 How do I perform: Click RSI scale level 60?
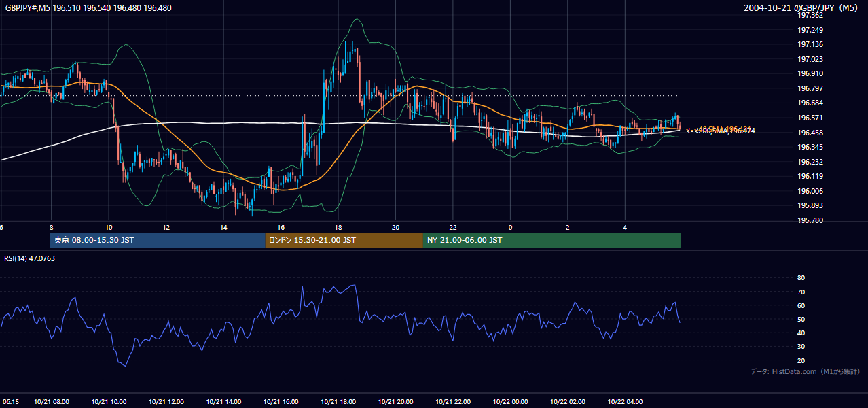point(801,305)
